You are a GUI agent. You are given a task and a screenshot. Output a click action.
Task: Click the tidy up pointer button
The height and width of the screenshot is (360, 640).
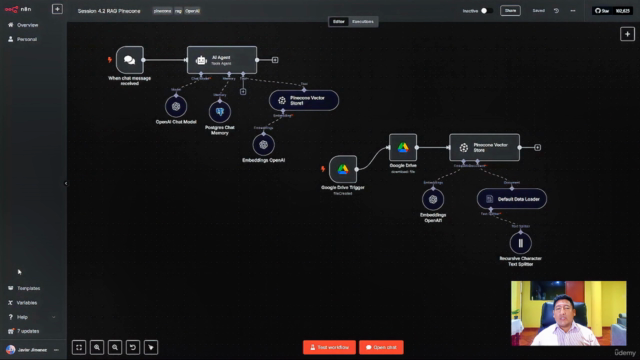click(x=151, y=347)
